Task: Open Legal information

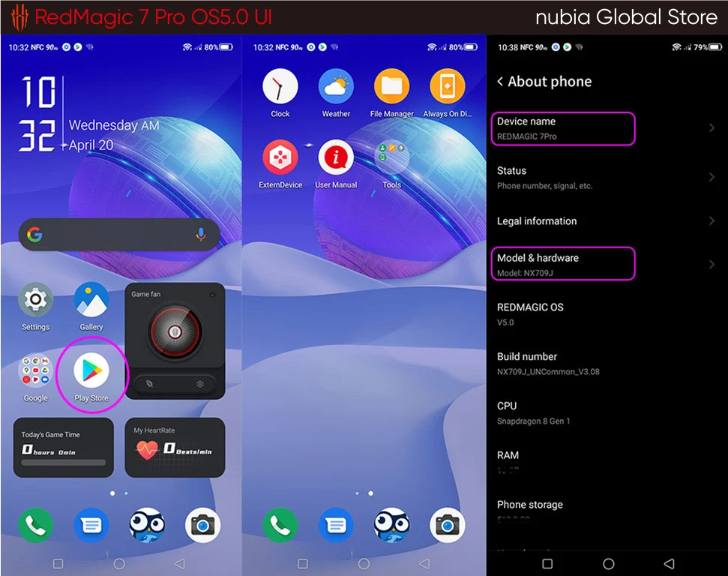Action: tap(607, 221)
